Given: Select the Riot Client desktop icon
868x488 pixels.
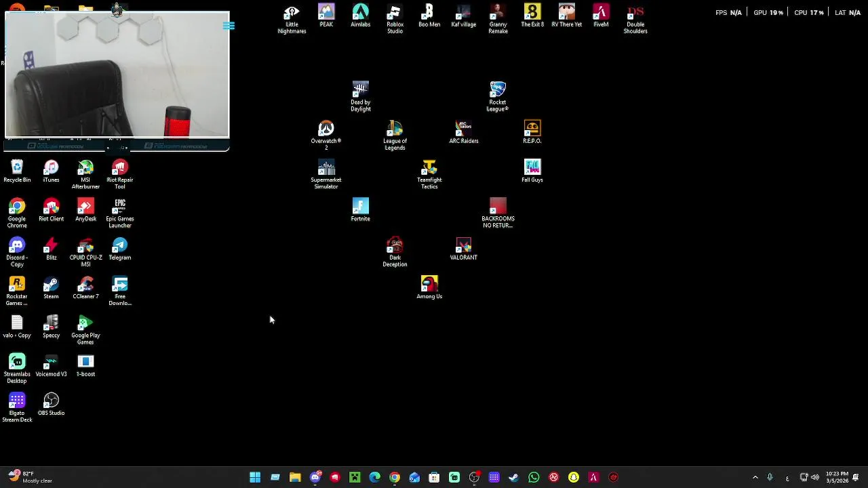Looking at the screenshot, I should point(51,211).
